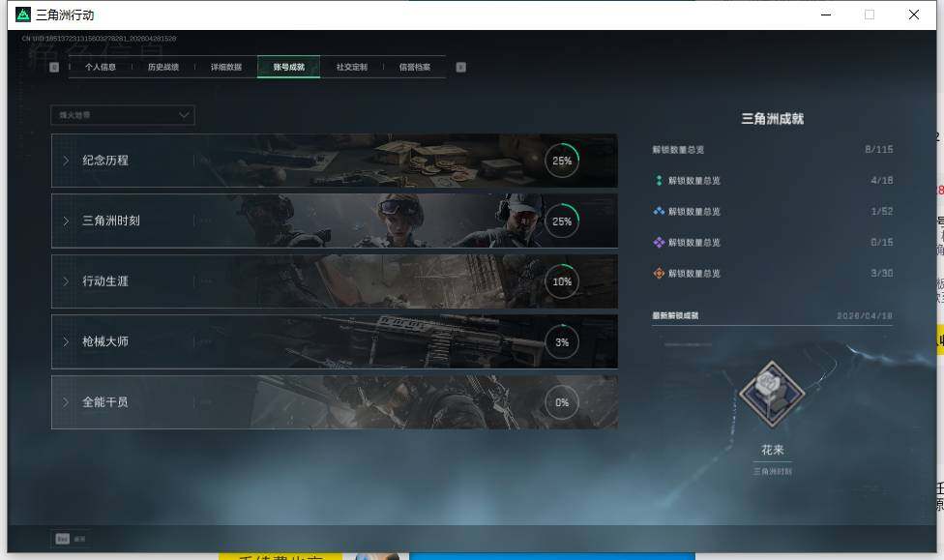Click the 25% progress ring on 三角洲时刻
Viewport: 944px width, 560px height.
point(562,221)
